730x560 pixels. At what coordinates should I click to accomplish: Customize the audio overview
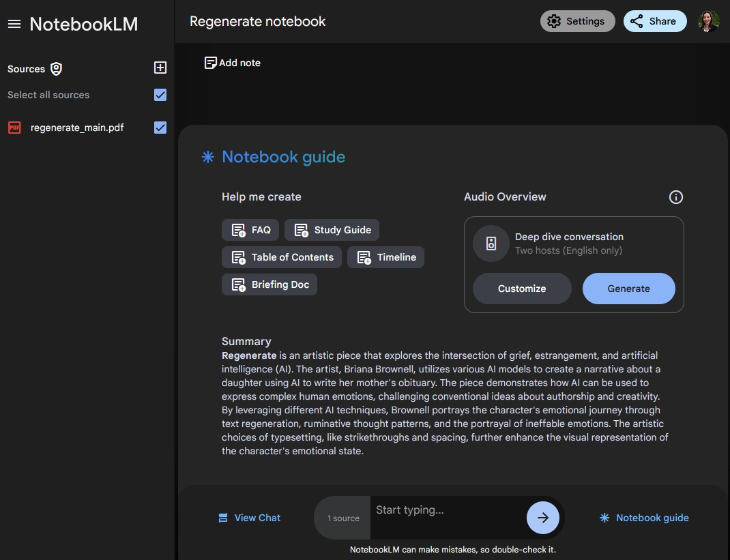[x=522, y=289]
